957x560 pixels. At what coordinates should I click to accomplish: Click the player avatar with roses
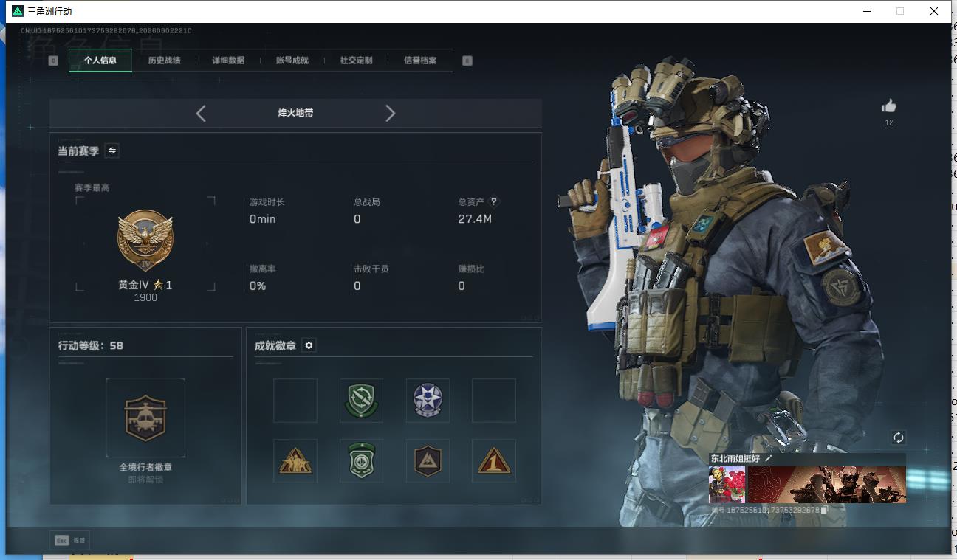727,485
